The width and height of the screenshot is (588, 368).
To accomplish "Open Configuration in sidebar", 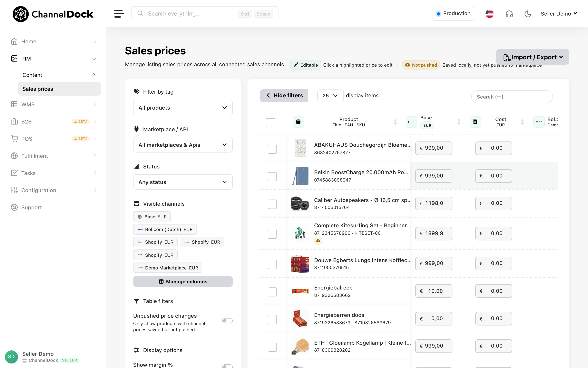I will 53,190.
